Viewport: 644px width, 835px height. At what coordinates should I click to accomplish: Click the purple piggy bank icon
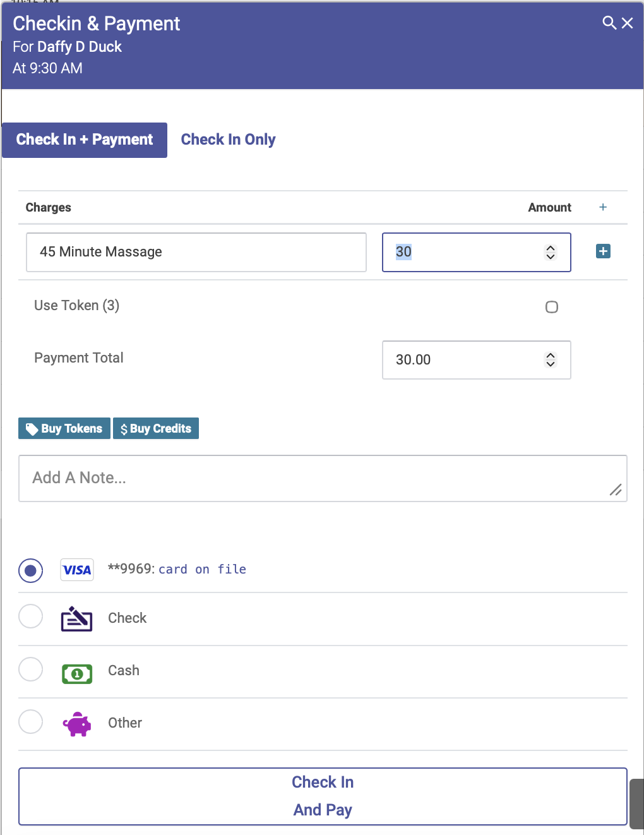(76, 724)
